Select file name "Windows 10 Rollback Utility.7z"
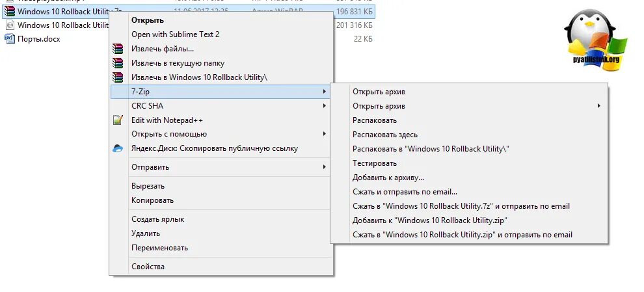Screen dimensions: 644x292 [x=70, y=11]
